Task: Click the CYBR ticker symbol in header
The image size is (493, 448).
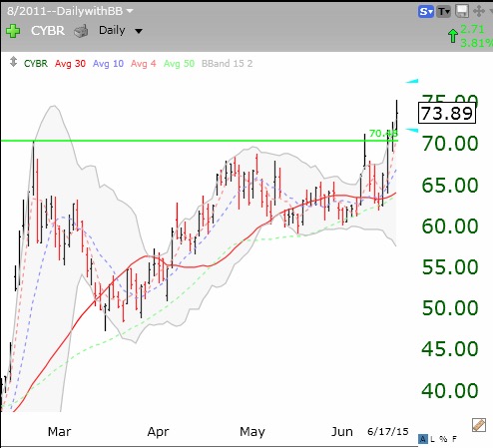Action: coord(48,31)
